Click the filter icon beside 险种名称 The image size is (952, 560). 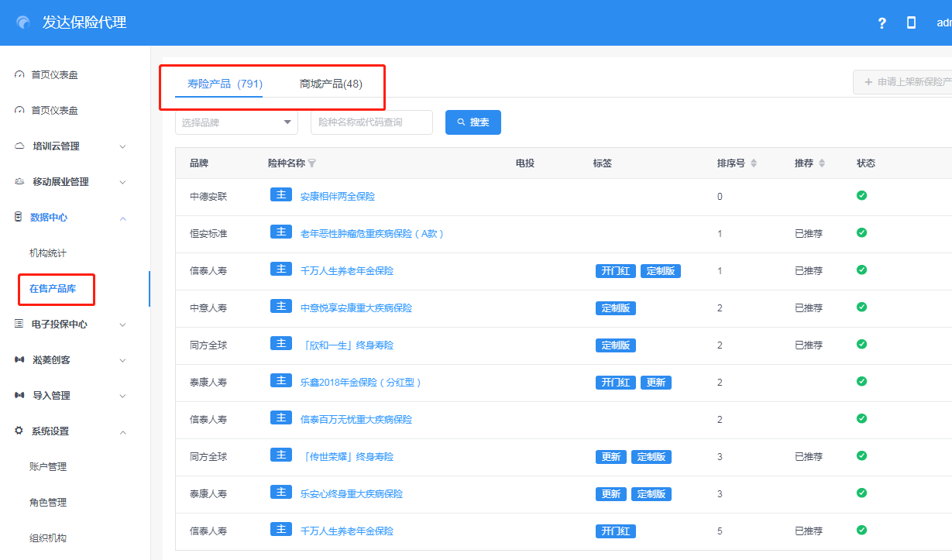click(312, 163)
